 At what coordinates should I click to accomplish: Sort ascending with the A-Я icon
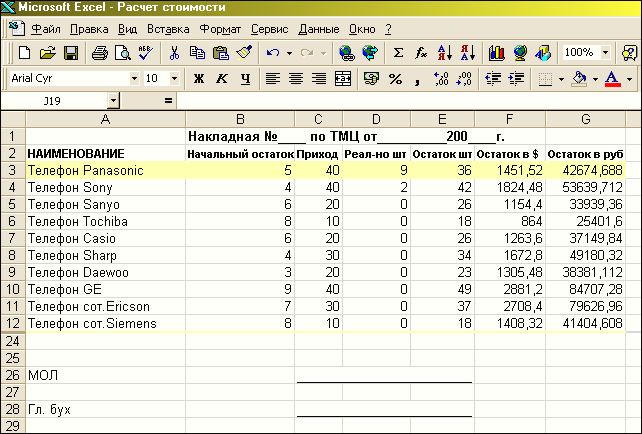445,53
